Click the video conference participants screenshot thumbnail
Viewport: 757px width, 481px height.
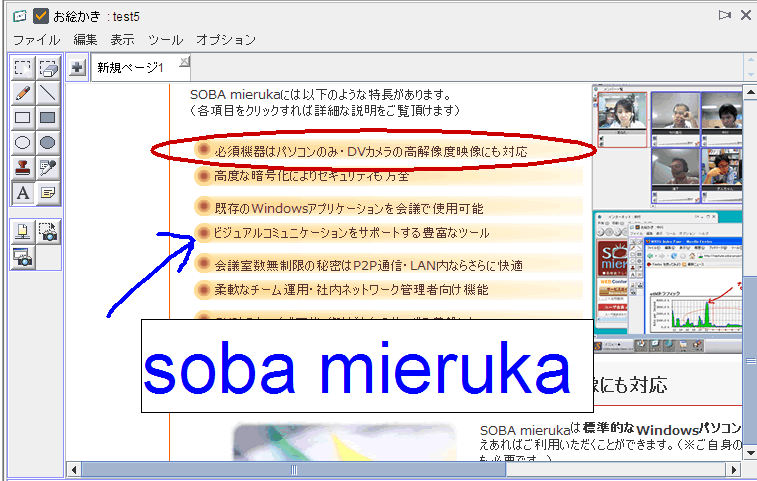[668, 146]
